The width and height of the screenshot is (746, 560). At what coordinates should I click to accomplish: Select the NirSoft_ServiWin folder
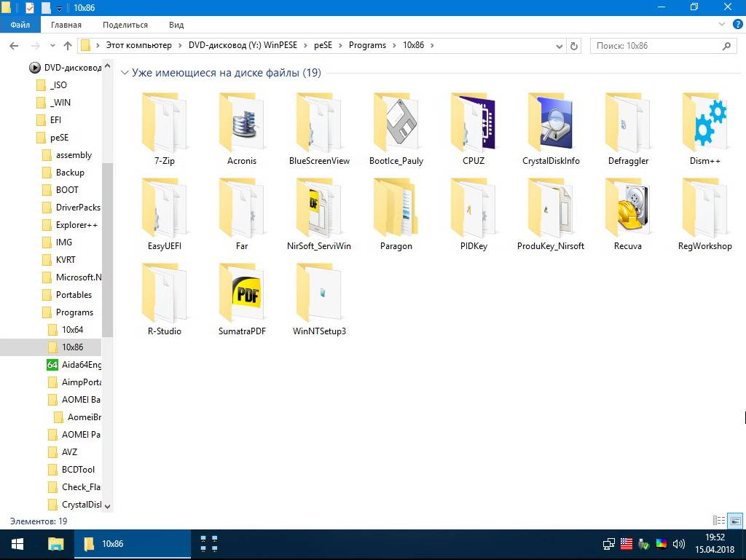pyautogui.click(x=319, y=214)
